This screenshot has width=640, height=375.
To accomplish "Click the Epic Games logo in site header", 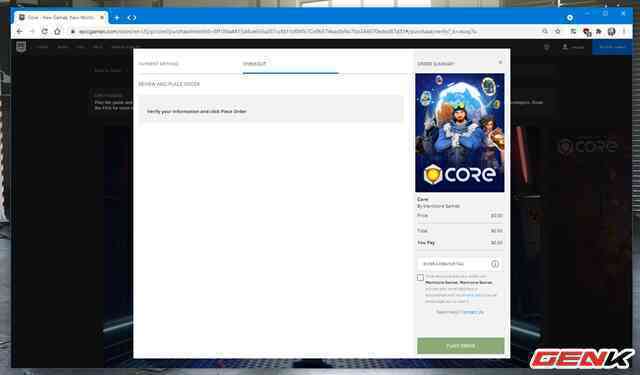I will click(x=21, y=47).
